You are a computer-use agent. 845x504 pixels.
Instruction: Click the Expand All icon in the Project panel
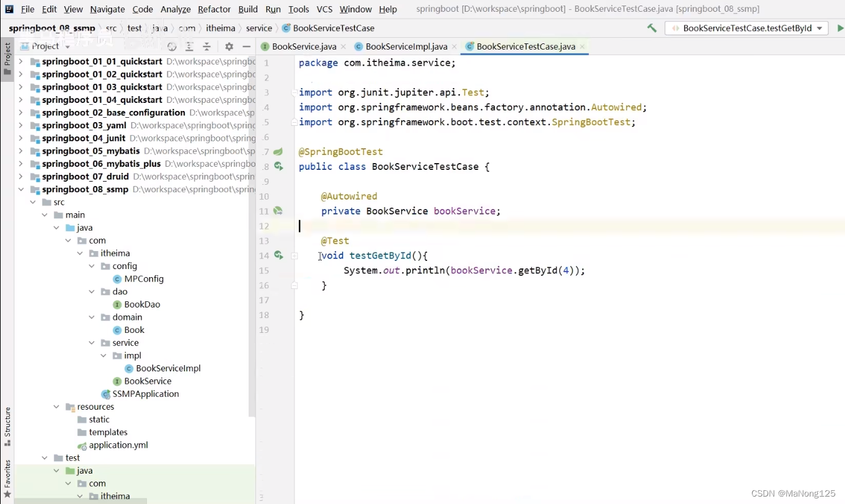(x=189, y=46)
